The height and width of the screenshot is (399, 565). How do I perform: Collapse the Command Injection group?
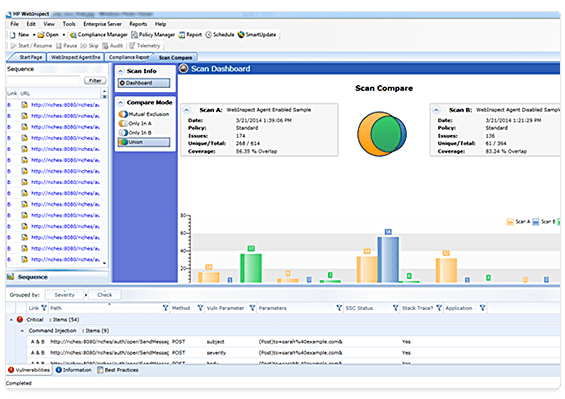pyautogui.click(x=22, y=331)
